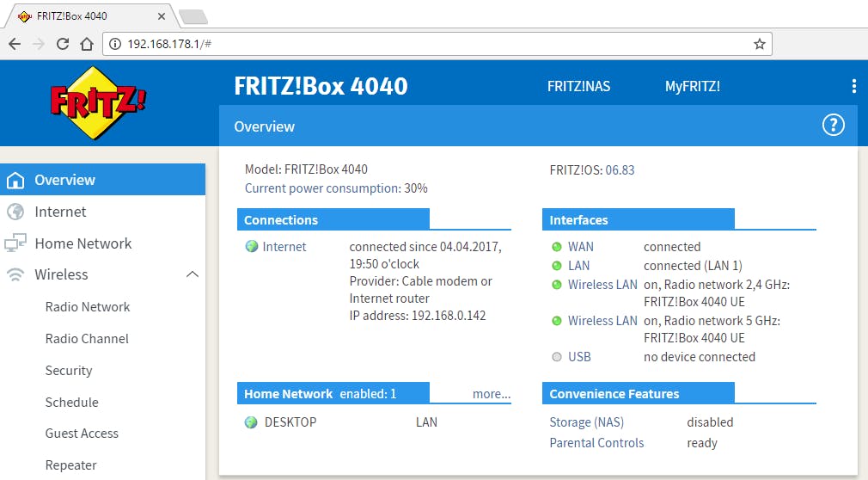Open Radio Network submenu item
The image size is (868, 480).
[x=88, y=306]
